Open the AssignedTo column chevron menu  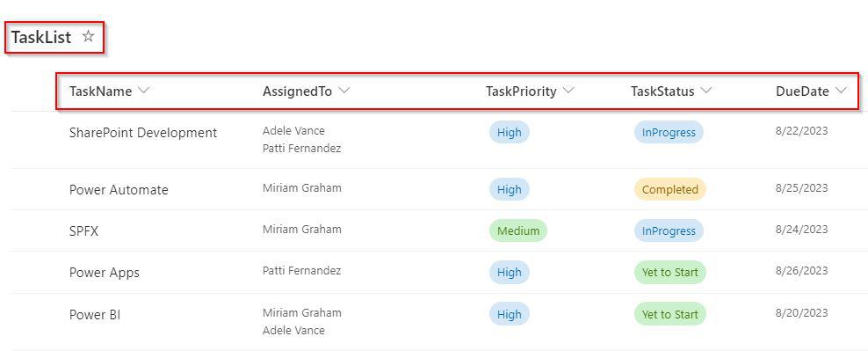(344, 91)
